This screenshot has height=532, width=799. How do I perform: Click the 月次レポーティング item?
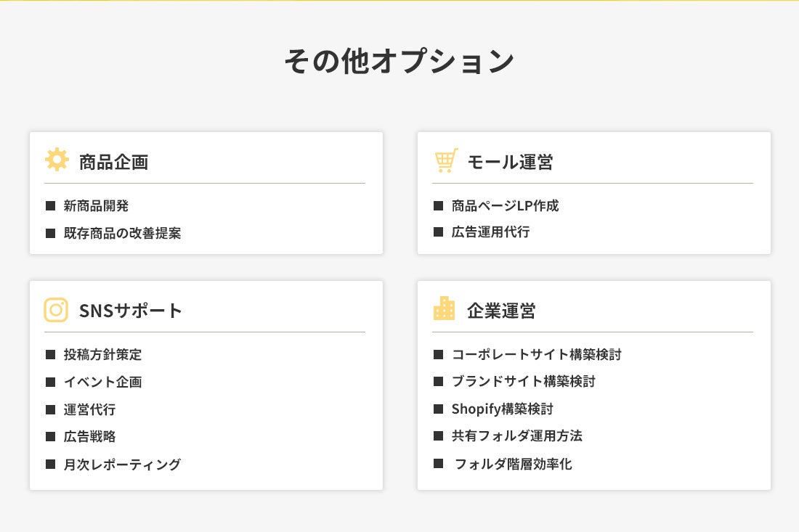[122, 465]
